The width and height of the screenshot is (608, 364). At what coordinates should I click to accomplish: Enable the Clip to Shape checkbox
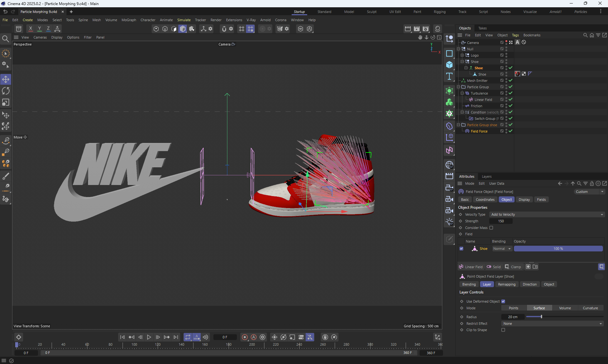coord(503,330)
